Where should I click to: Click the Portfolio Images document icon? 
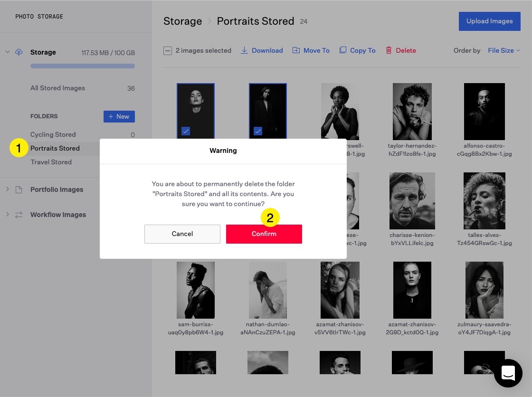[19, 189]
